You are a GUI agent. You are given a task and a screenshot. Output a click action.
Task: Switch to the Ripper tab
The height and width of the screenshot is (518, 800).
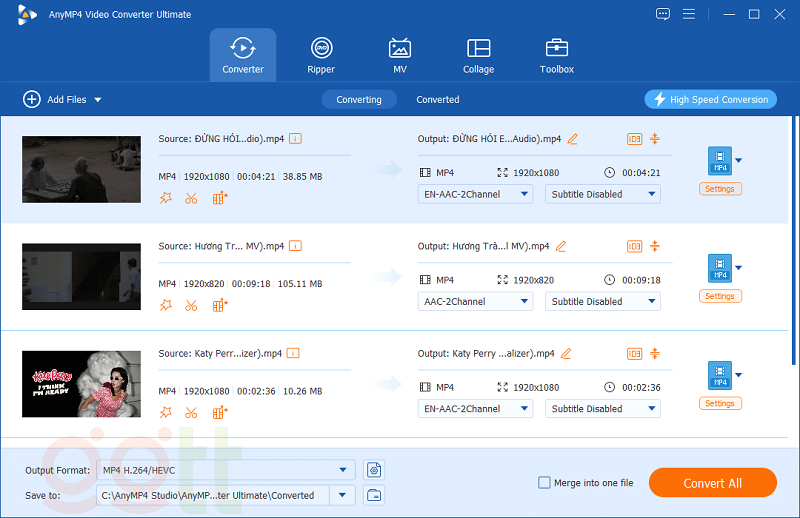coord(321,56)
